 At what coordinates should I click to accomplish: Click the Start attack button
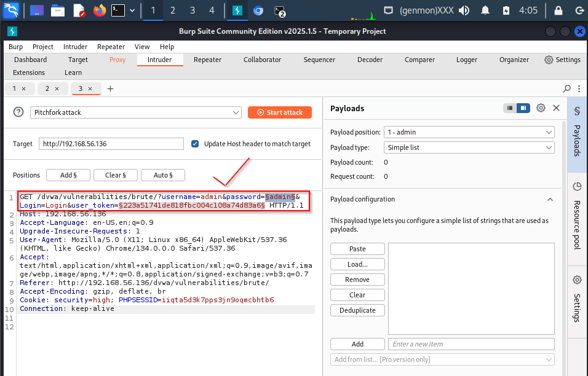[280, 112]
